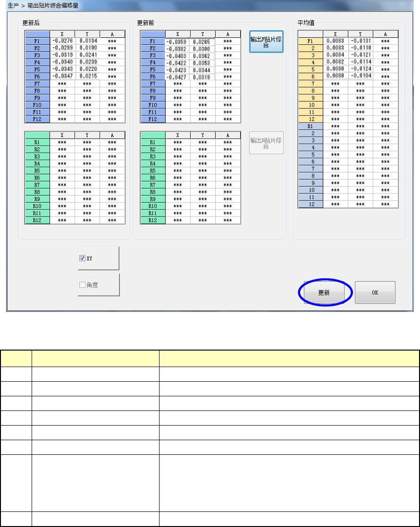The image size is (420, 527).
Task: Select the -0.0319 X value in 更新后
Action: 62,55
